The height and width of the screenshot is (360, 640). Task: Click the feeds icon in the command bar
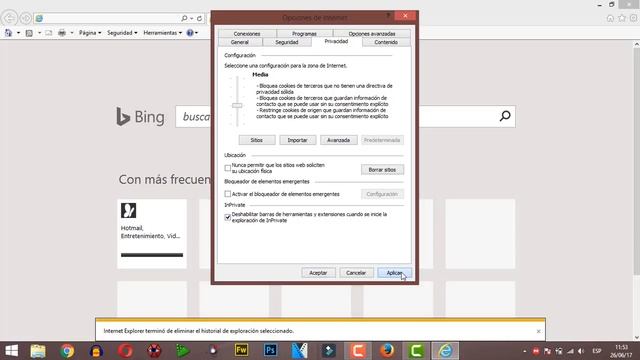[x=29, y=33]
